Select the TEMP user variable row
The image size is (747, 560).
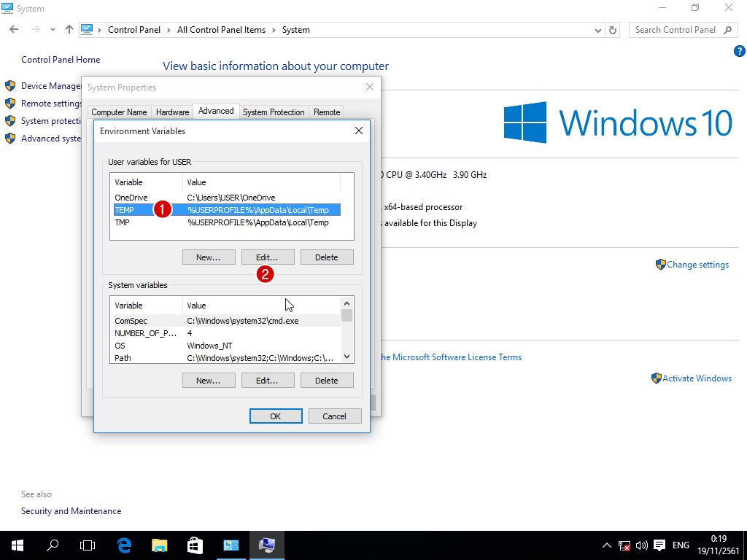point(228,210)
